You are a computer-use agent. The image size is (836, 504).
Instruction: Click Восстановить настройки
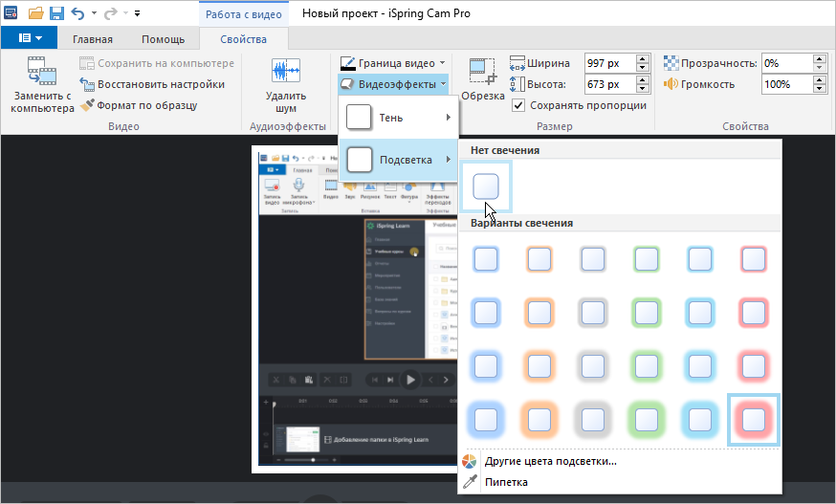pyautogui.click(x=152, y=84)
